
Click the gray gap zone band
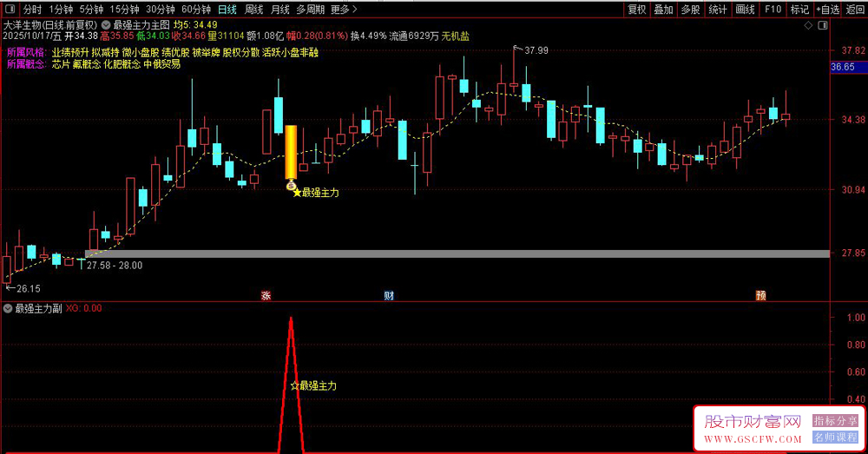pyautogui.click(x=457, y=253)
